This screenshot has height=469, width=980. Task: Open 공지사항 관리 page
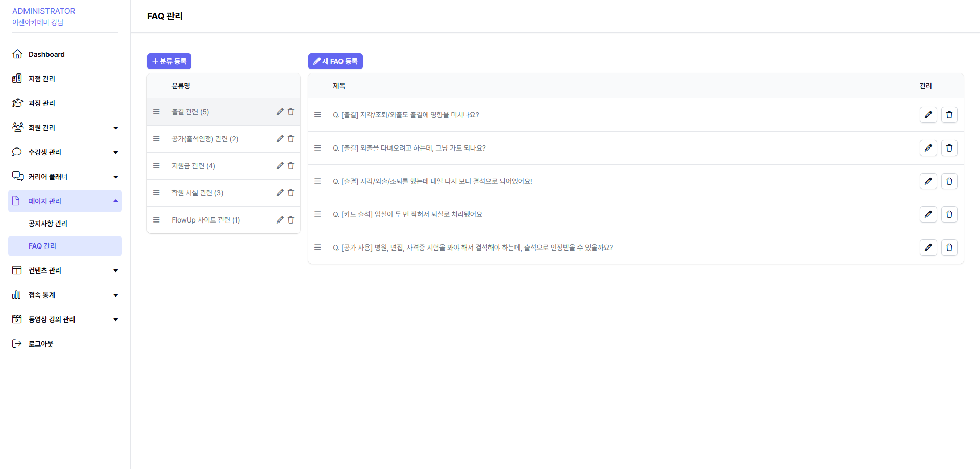tap(48, 224)
